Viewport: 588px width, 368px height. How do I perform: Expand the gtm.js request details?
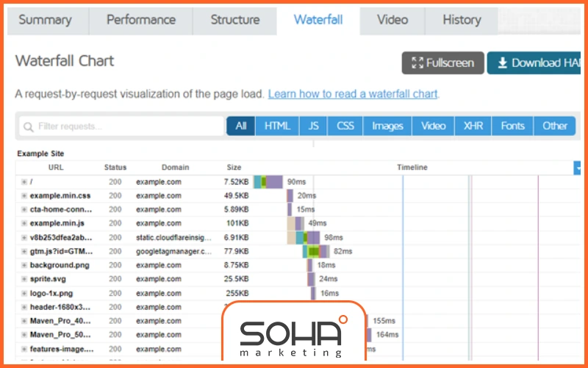(x=24, y=252)
